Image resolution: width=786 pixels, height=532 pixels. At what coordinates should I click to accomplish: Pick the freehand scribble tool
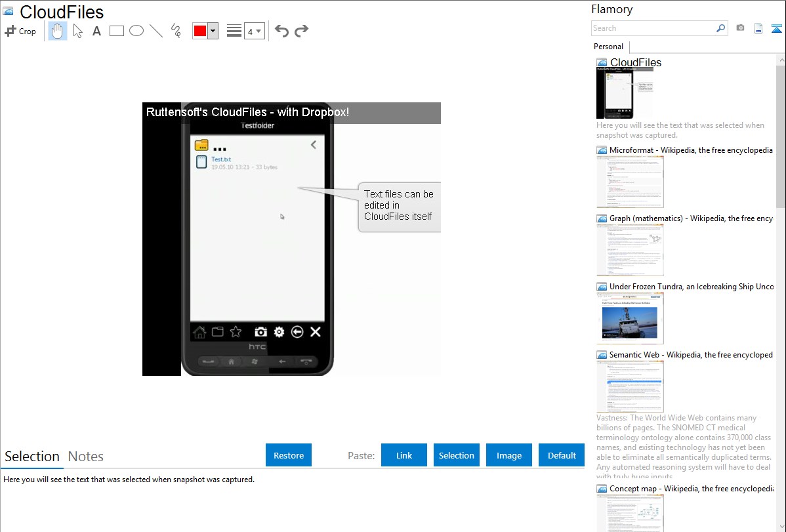tap(176, 31)
